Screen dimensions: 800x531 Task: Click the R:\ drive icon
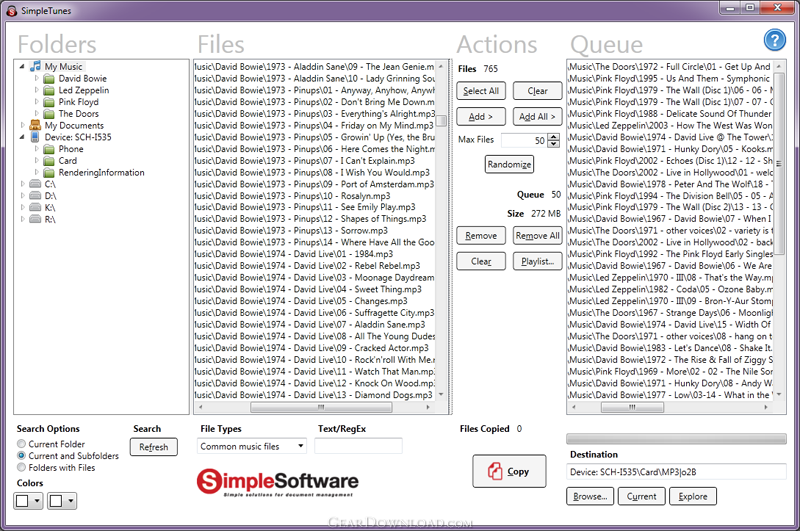(x=35, y=219)
